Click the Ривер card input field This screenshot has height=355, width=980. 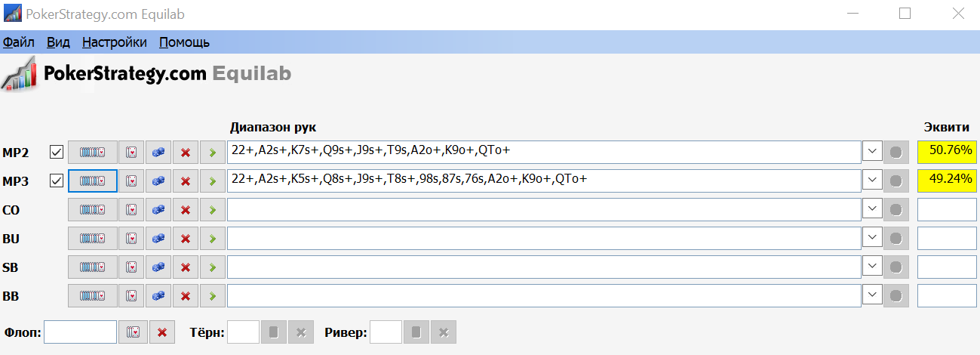click(386, 332)
